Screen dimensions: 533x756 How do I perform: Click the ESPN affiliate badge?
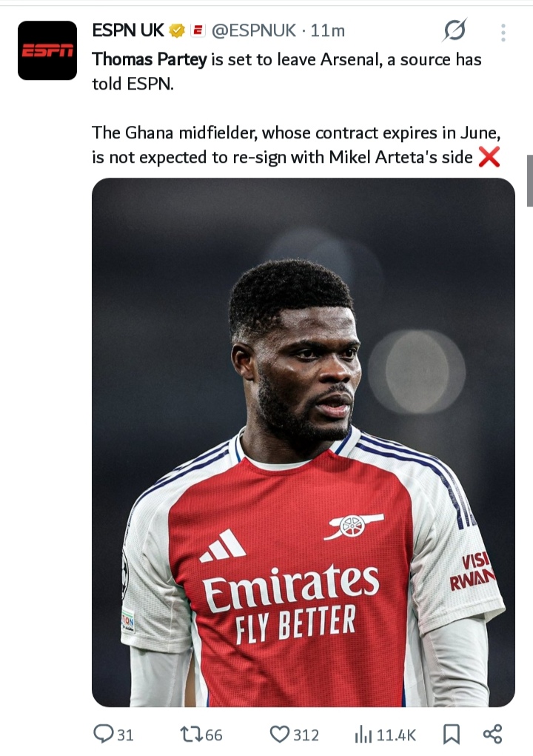pyautogui.click(x=198, y=31)
